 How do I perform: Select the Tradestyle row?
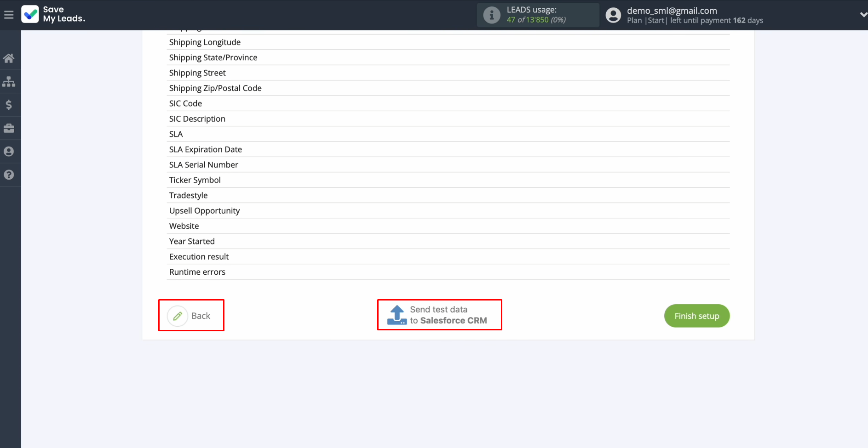448,195
